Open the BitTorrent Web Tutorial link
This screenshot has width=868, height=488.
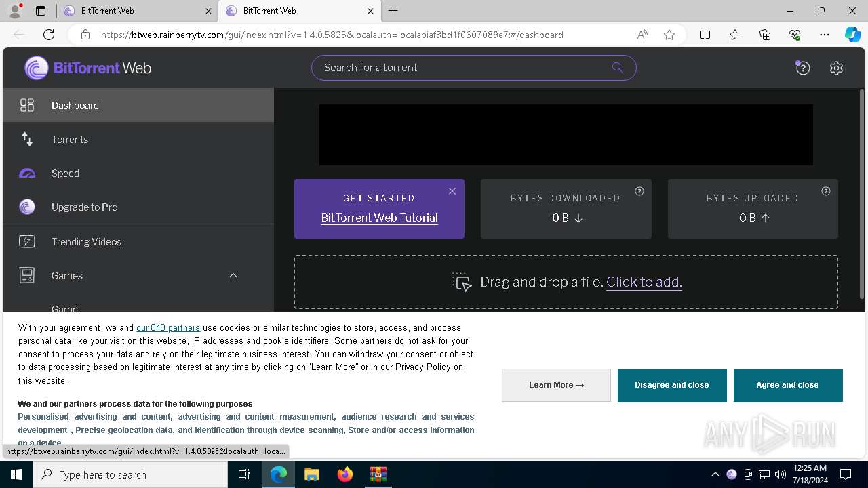click(x=379, y=218)
